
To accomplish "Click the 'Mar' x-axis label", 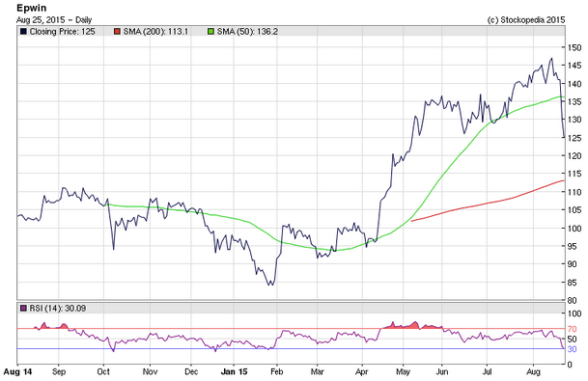I will [x=318, y=371].
